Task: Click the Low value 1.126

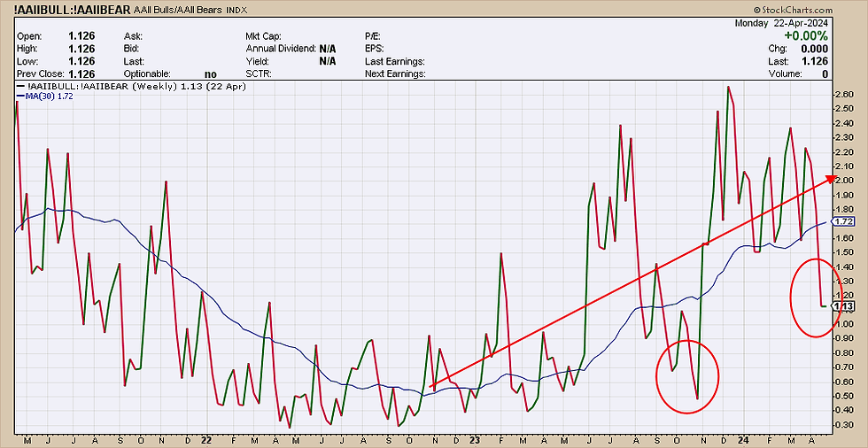Action: [81, 61]
